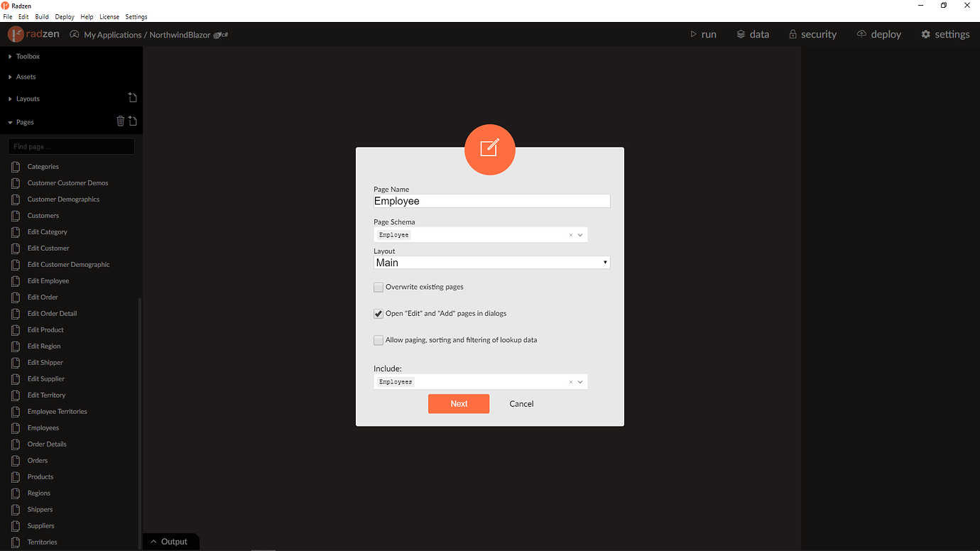
Task: Open the License menu
Action: (109, 16)
